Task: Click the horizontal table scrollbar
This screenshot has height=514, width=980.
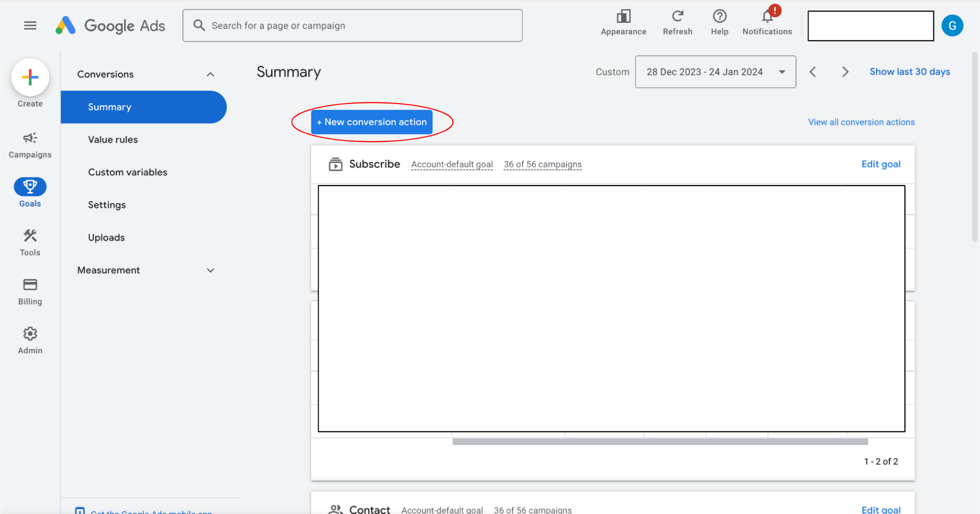Action: tap(660, 441)
